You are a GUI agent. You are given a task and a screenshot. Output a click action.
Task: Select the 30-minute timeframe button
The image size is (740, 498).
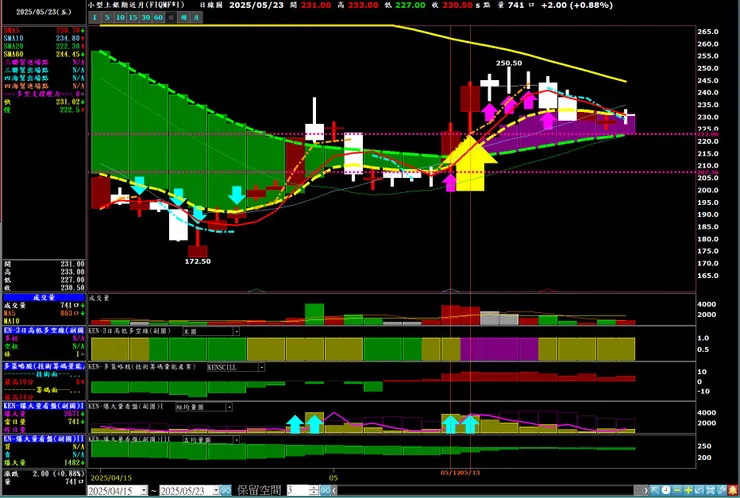(x=145, y=17)
